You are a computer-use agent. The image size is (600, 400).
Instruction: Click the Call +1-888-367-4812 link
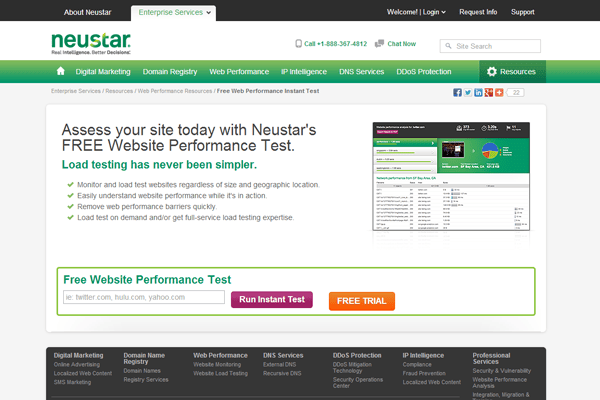pyautogui.click(x=336, y=44)
